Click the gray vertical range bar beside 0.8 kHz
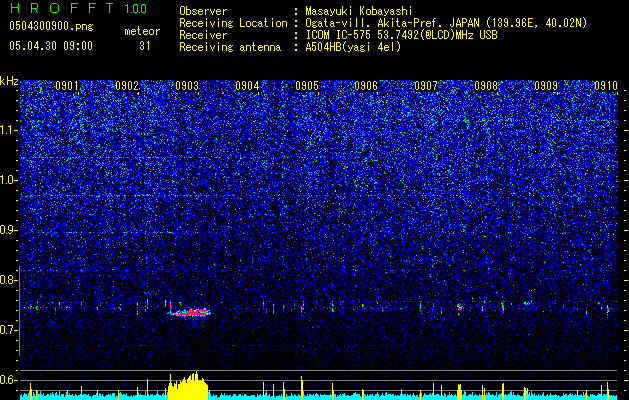This screenshot has height=400, width=629. click(20, 311)
